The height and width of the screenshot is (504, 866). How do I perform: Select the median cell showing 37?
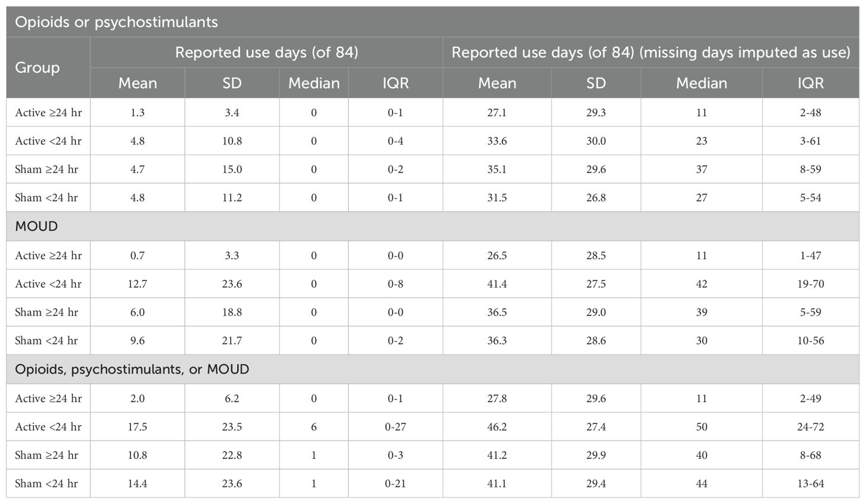tap(702, 170)
